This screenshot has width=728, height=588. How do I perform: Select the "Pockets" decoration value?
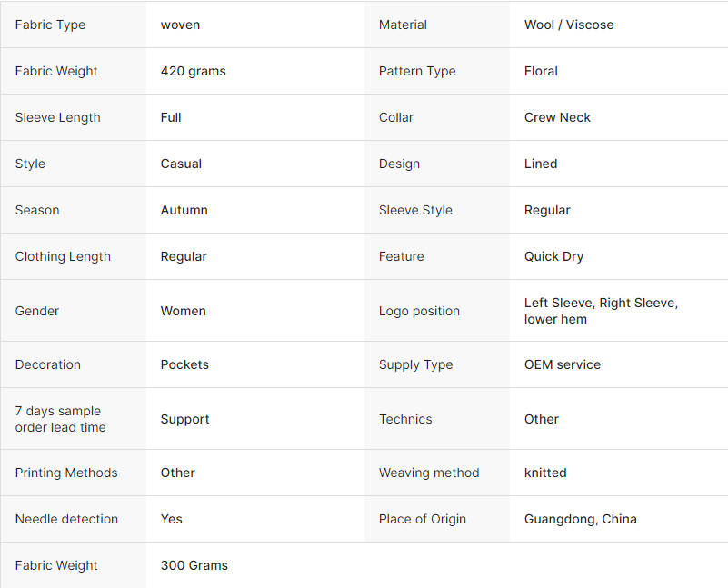pyautogui.click(x=184, y=364)
